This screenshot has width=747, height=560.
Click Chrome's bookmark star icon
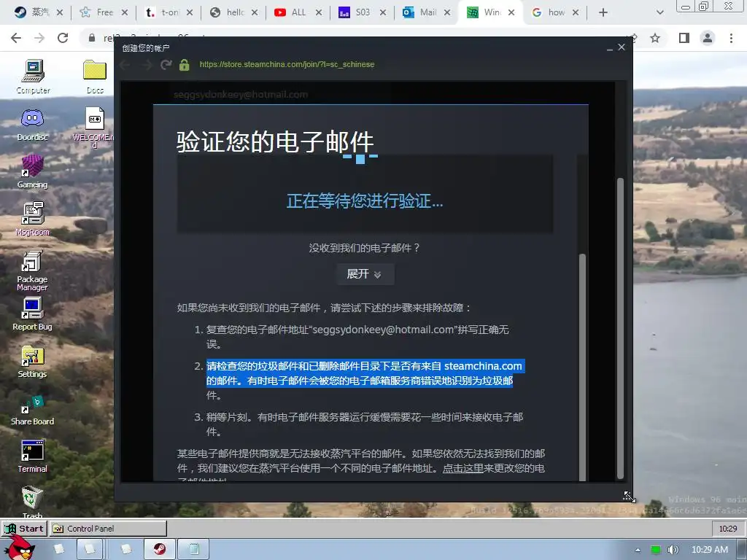[656, 38]
